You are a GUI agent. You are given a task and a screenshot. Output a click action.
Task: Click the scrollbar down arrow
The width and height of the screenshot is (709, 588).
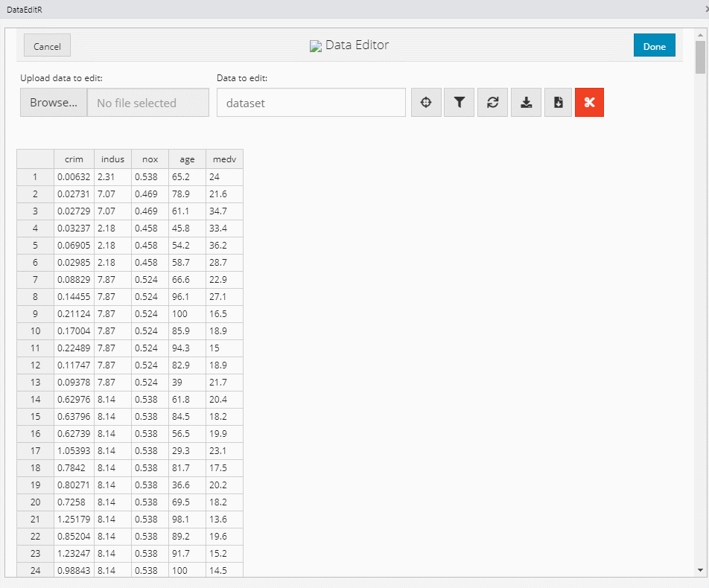click(700, 570)
